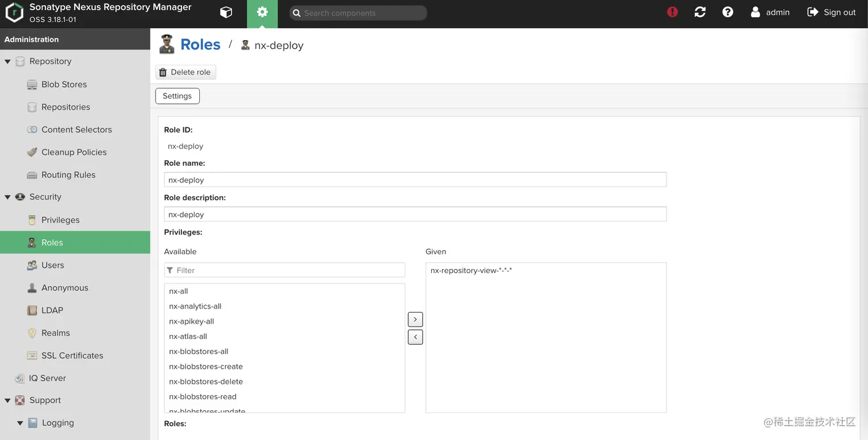Select Roles in the sidebar
The height and width of the screenshot is (440, 868).
(75, 243)
